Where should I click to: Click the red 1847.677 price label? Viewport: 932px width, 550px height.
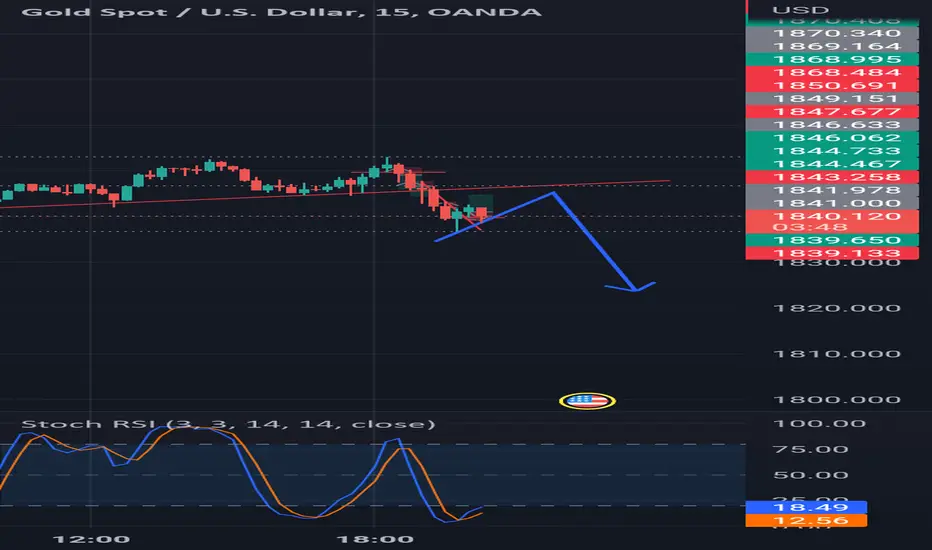[832, 112]
